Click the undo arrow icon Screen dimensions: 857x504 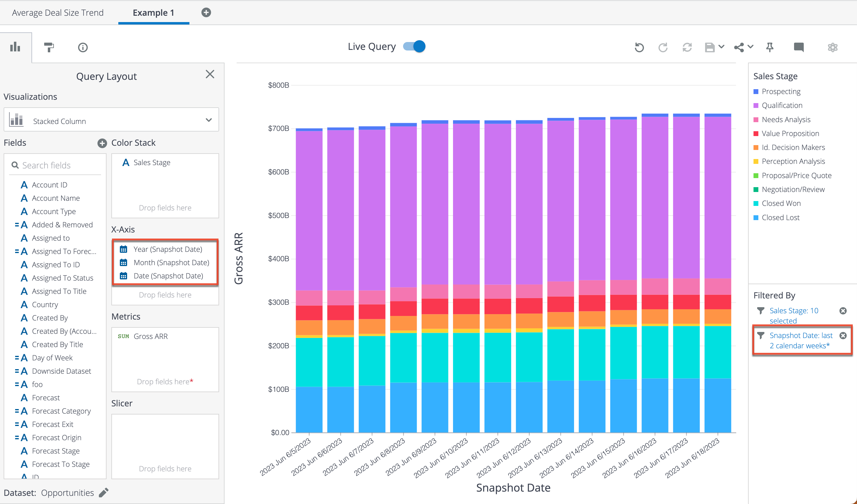[x=639, y=47]
